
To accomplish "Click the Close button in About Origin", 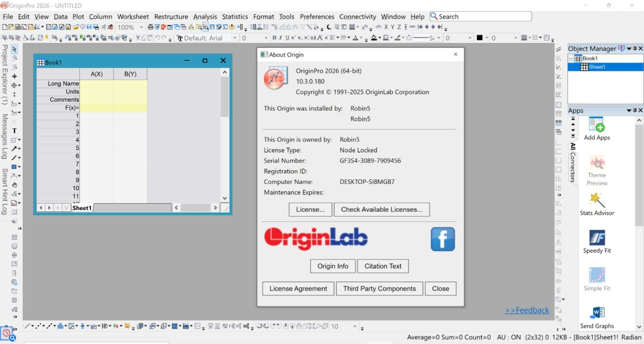I will [x=441, y=289].
